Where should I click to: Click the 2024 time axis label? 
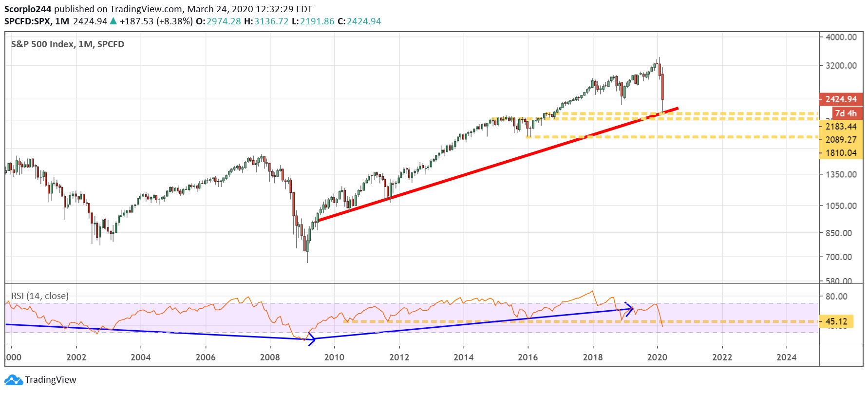pos(787,357)
